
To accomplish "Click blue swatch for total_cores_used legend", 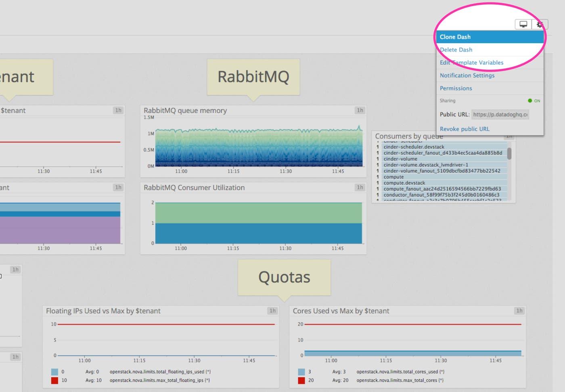I will pos(301,372).
